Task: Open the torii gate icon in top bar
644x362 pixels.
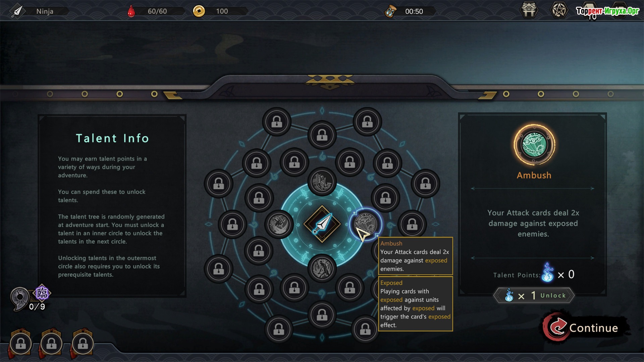Action: (529, 10)
